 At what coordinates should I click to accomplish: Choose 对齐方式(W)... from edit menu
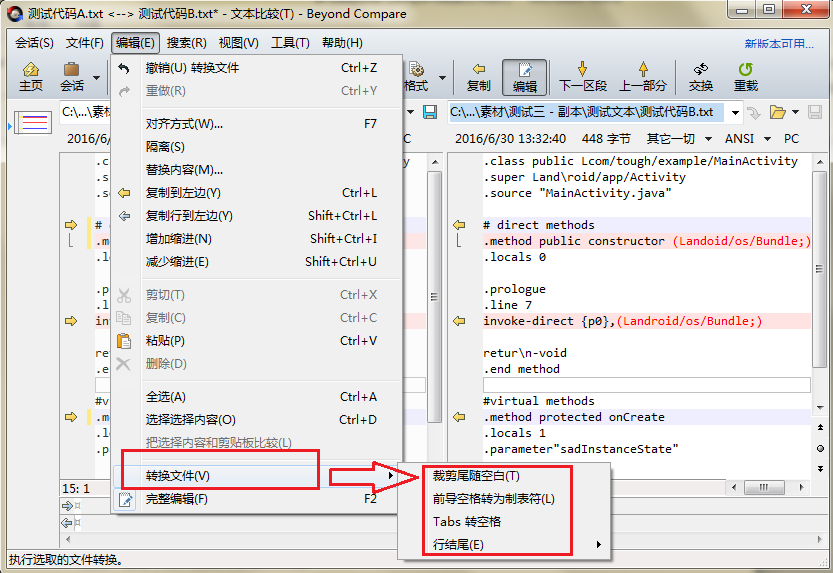click(257, 124)
